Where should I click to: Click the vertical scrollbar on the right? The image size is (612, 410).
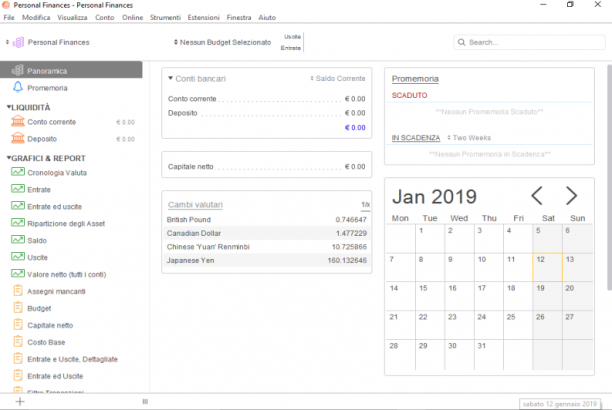point(609,178)
